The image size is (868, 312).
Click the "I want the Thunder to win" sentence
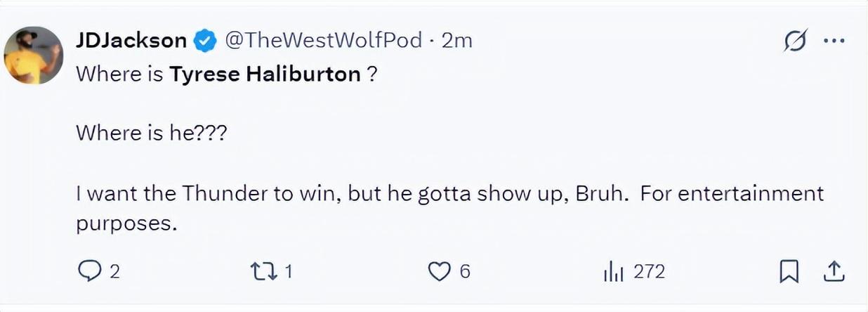tap(209, 193)
